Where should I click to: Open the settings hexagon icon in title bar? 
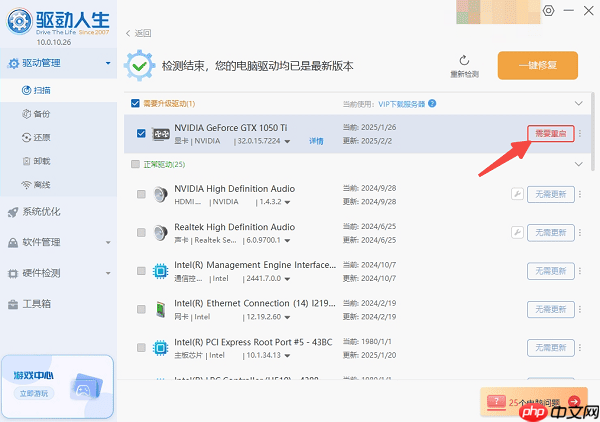548,10
